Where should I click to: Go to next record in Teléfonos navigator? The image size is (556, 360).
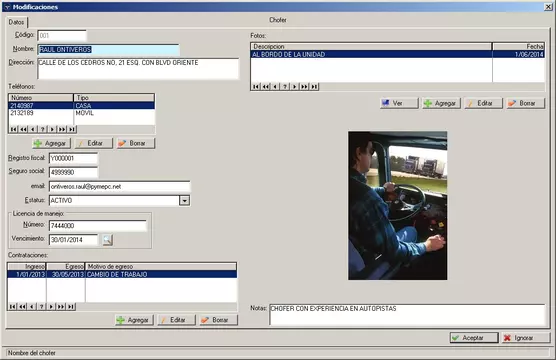pos(52,129)
